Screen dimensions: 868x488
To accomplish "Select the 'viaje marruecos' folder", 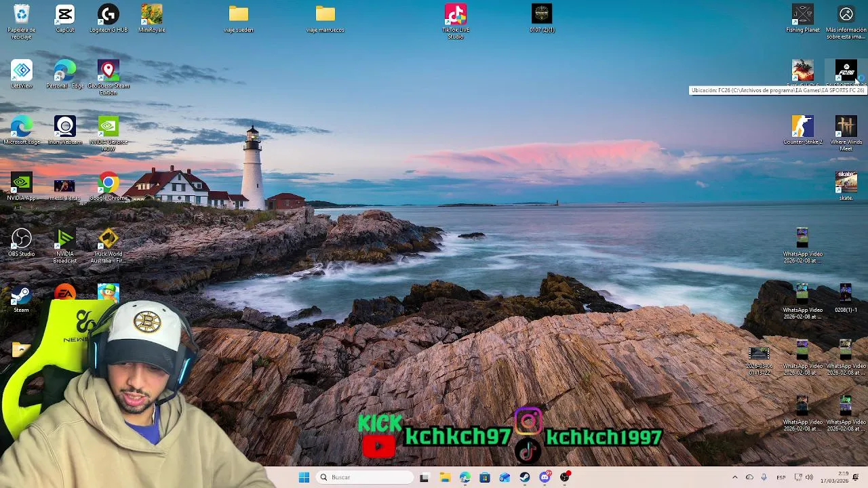I will click(x=325, y=18).
